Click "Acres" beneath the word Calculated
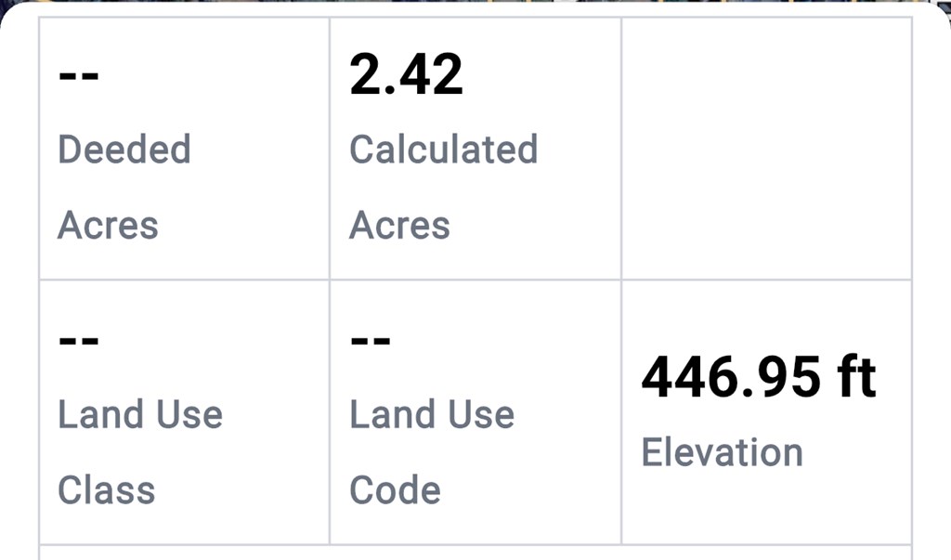Image resolution: width=951 pixels, height=560 pixels. (x=399, y=225)
